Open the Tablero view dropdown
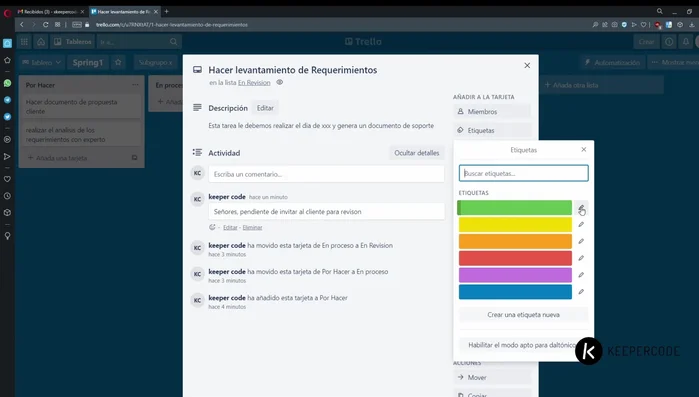This screenshot has width=699, height=397. (41, 63)
